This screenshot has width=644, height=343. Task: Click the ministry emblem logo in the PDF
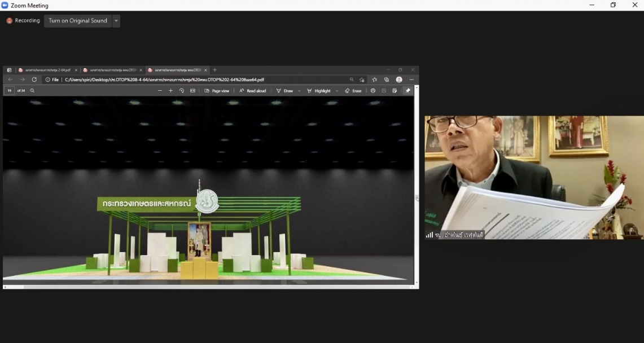click(207, 201)
